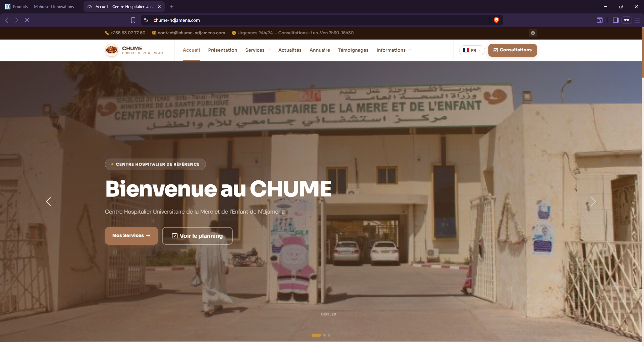The height and width of the screenshot is (346, 644).
Task: Click the phone number +235 63 07 77 60
Action: tap(125, 33)
